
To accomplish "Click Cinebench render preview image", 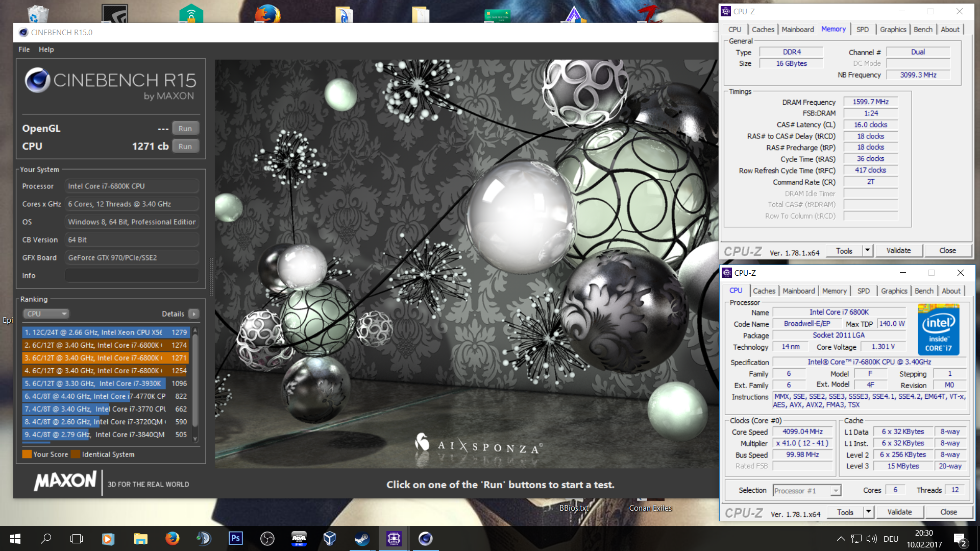I will pos(467,264).
